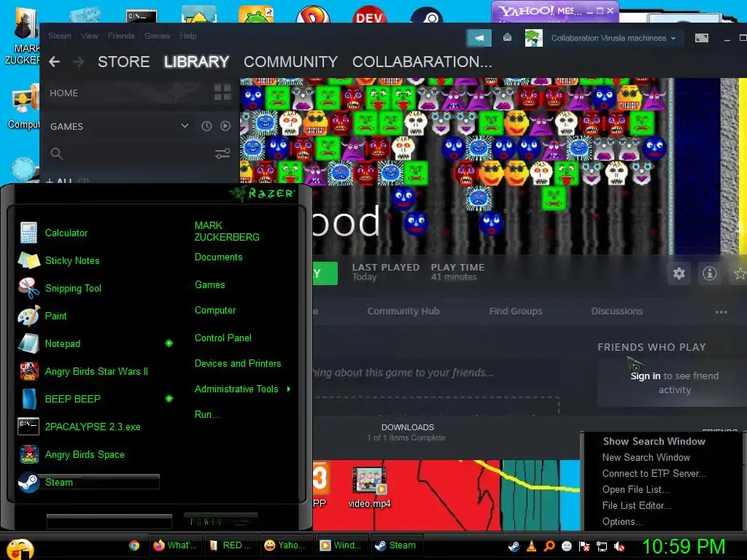This screenshot has width=747, height=560.
Task: Open video.mp4 desktop file
Action: 369,487
